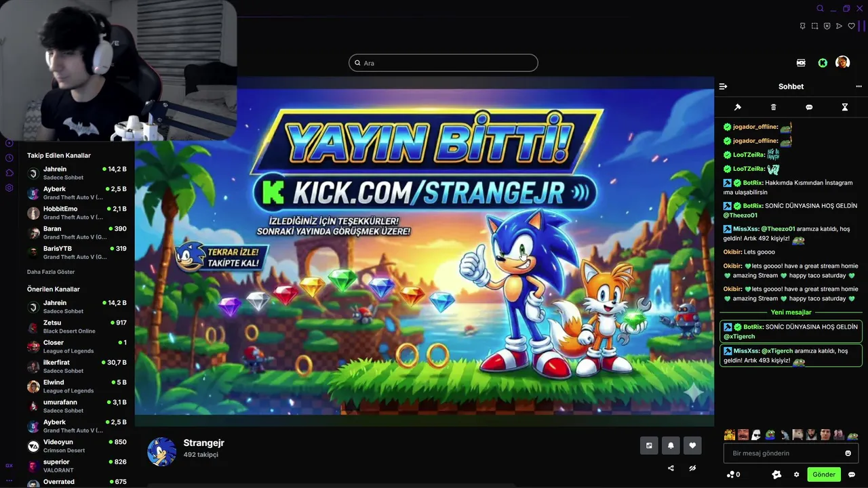
Task: Open the Elwind channel
Action: coord(77,386)
